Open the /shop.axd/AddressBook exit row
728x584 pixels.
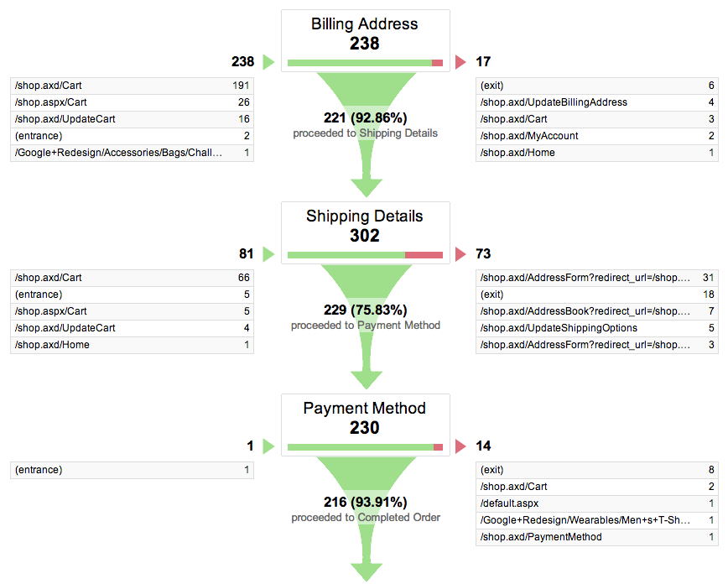pyautogui.click(x=596, y=311)
